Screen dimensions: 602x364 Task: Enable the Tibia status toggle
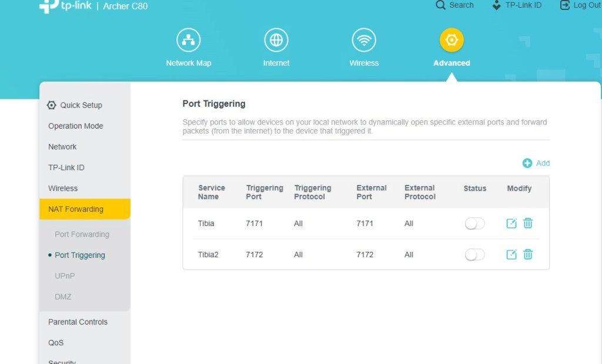pyautogui.click(x=474, y=223)
